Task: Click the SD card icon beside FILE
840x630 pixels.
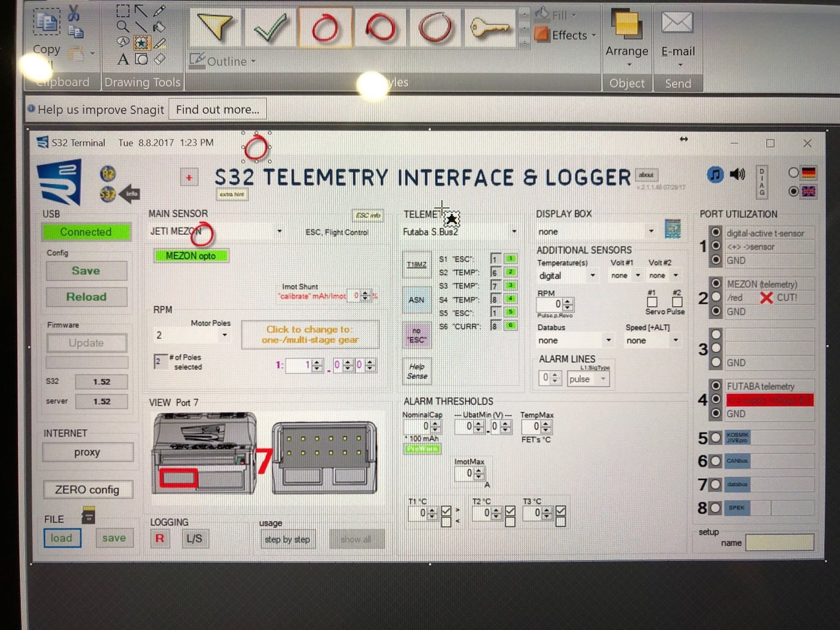Action: 88,514
